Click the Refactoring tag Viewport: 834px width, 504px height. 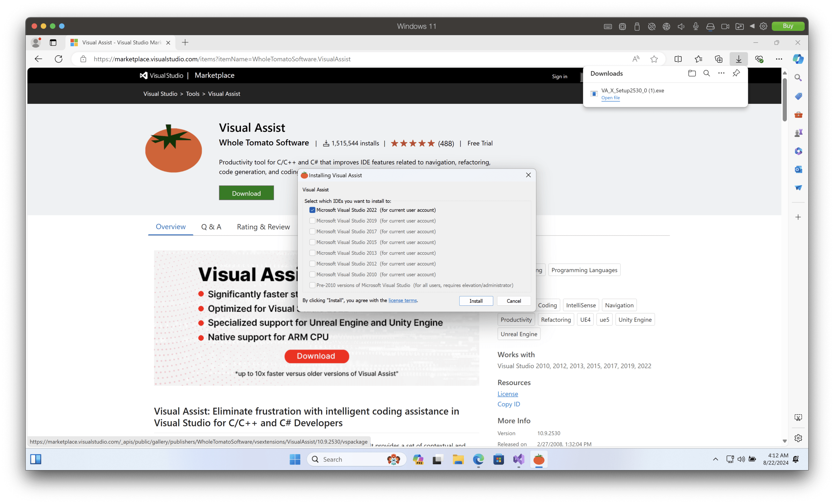(x=556, y=320)
